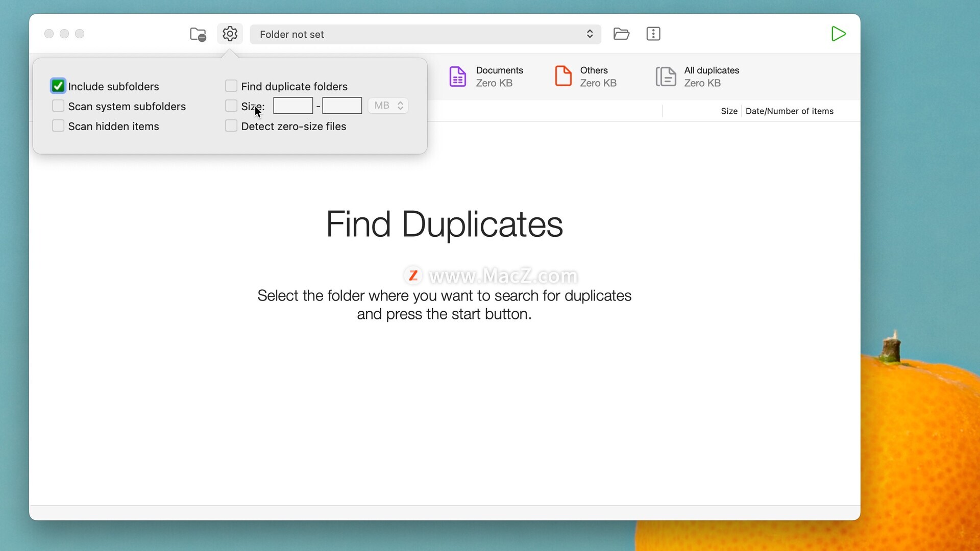Sort by Date/Number of items column
The width and height of the screenshot is (980, 551).
click(x=789, y=111)
